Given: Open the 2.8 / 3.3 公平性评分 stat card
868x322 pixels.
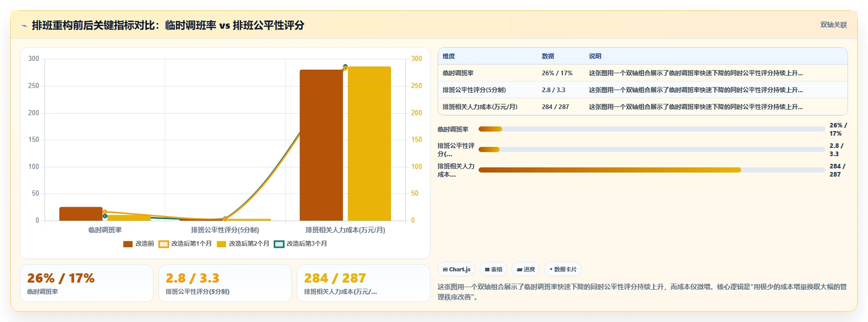Looking at the screenshot, I should tap(225, 283).
